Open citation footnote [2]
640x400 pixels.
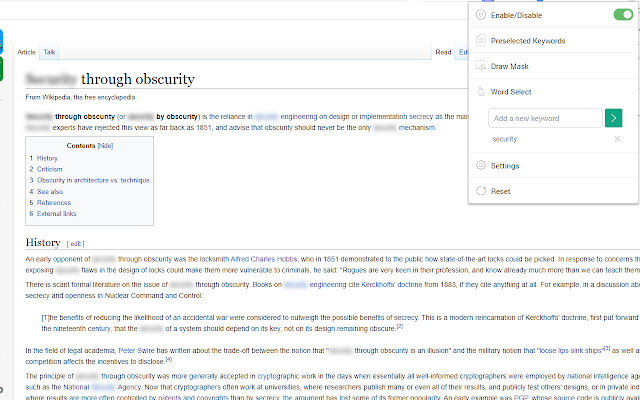[400, 326]
